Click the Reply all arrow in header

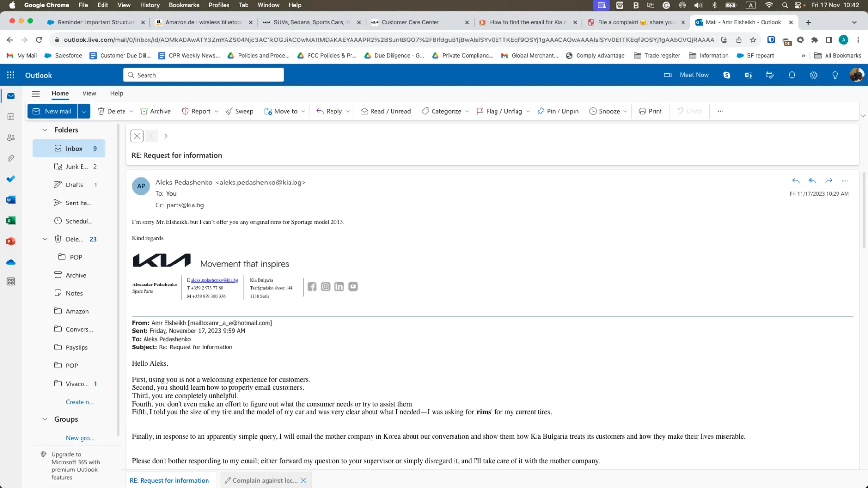coord(812,181)
